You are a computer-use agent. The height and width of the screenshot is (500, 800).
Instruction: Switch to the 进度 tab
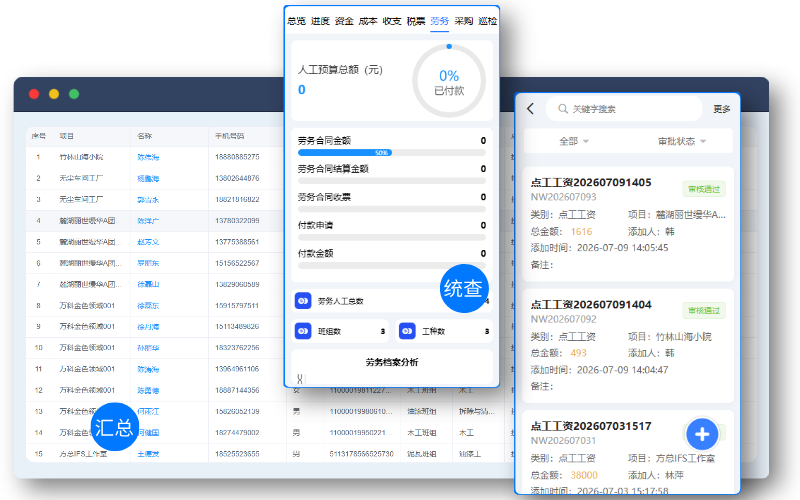(x=320, y=21)
